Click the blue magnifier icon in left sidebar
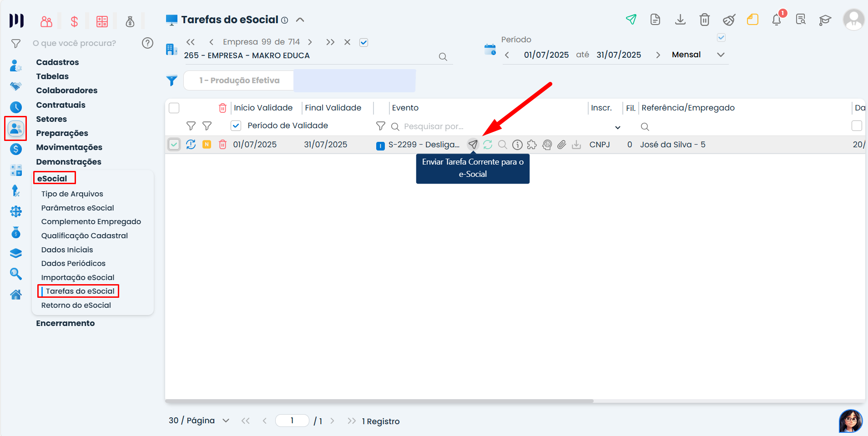The height and width of the screenshot is (436, 868). (x=16, y=274)
